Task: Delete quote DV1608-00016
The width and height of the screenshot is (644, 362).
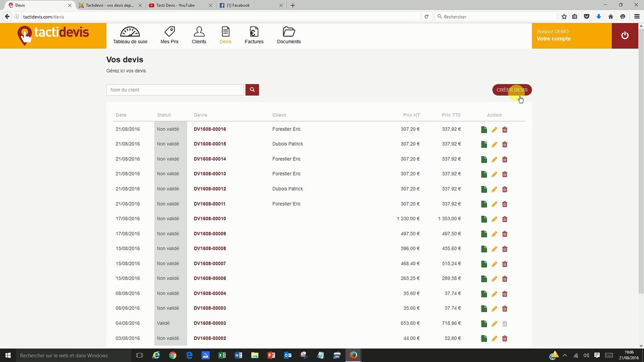Action: coord(505,130)
